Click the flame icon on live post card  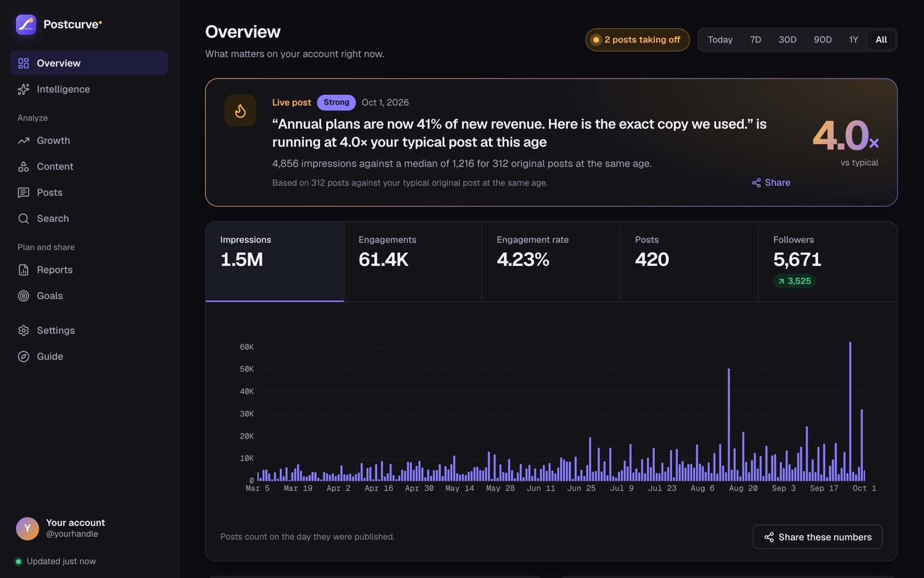click(240, 110)
